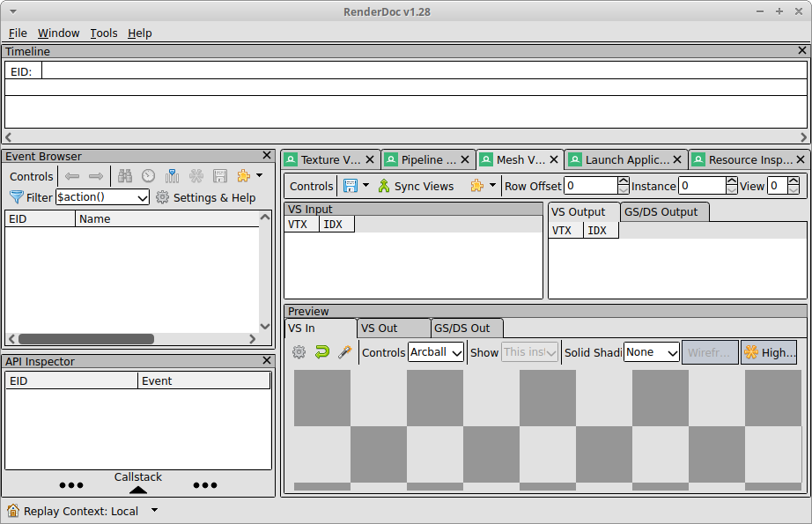Click the clock icon in Event Browser

tap(149, 176)
